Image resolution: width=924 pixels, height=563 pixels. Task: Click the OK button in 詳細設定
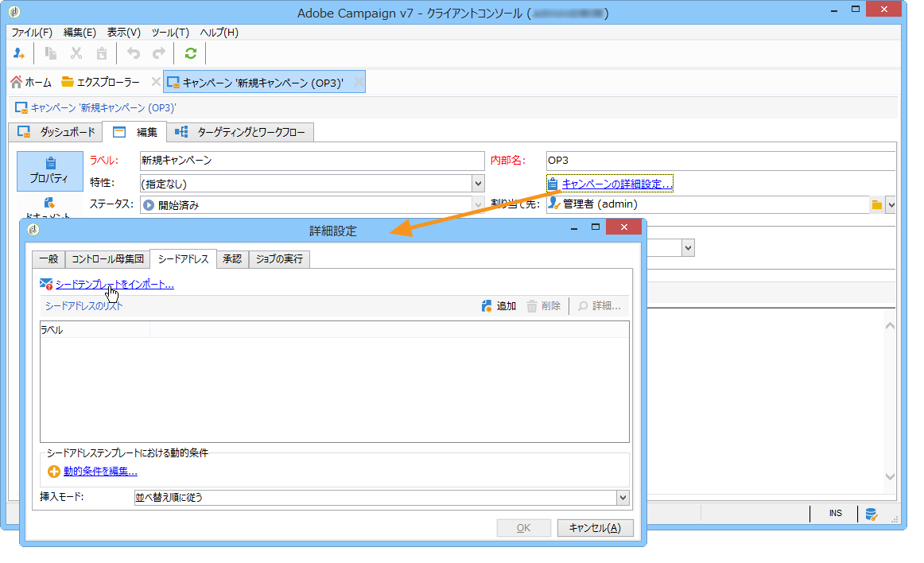tap(523, 528)
